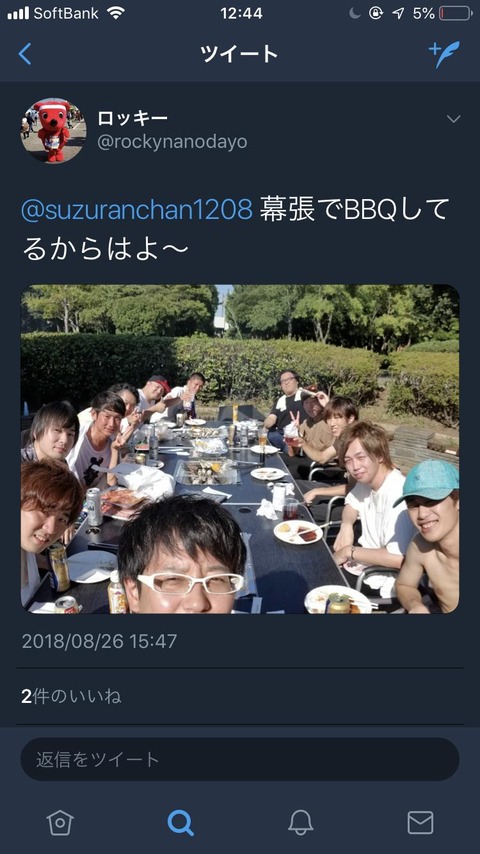Tap the 12:44 status bar clock
480x854 pixels.
[241, 13]
